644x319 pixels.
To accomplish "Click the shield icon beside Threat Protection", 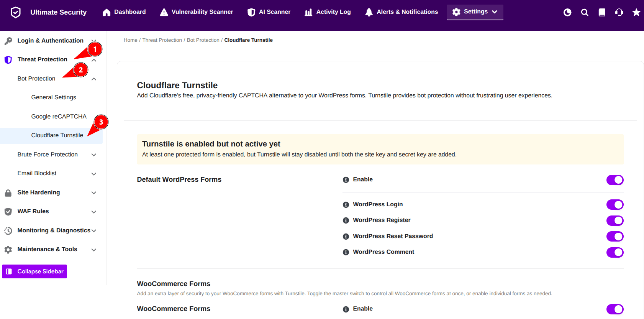I will point(8,60).
